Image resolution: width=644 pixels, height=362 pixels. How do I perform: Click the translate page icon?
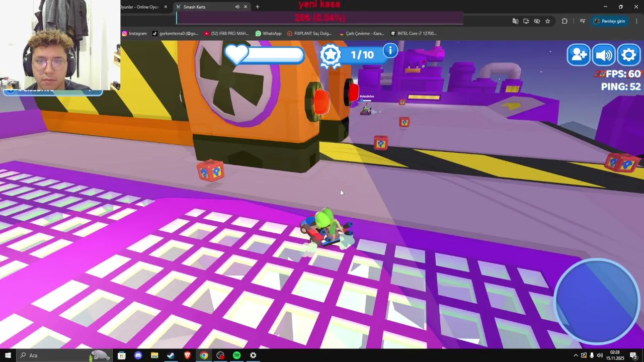(x=515, y=21)
